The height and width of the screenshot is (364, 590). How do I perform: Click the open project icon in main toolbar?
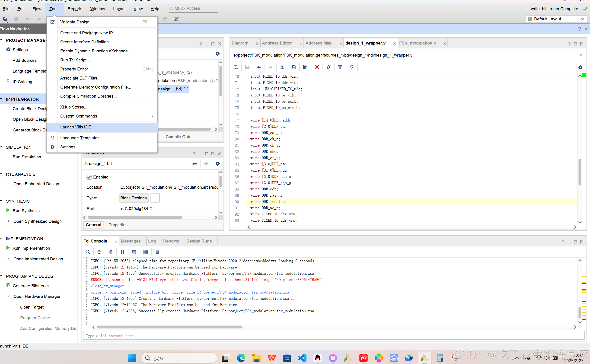[5, 19]
